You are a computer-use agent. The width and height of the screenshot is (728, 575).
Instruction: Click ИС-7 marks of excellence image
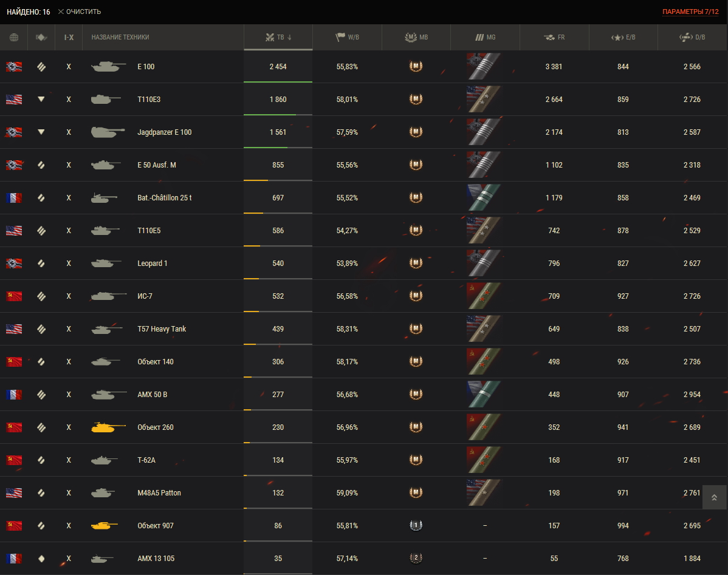coord(484,296)
